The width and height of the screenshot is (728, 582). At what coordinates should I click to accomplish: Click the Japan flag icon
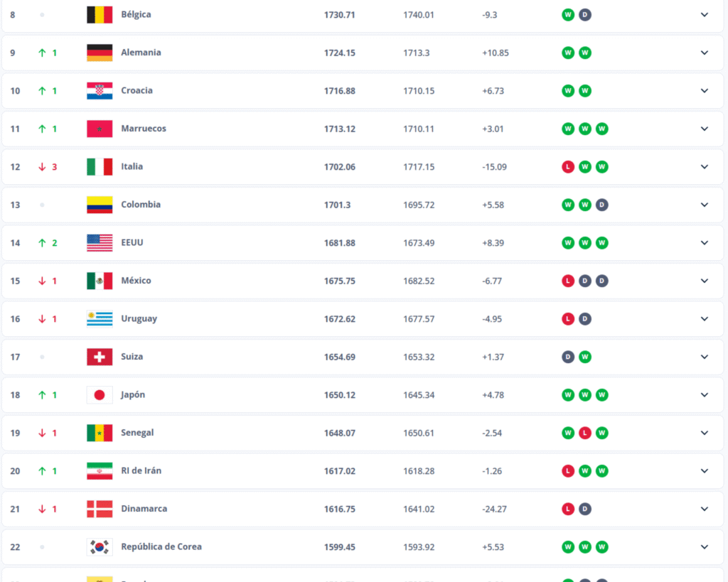click(100, 395)
